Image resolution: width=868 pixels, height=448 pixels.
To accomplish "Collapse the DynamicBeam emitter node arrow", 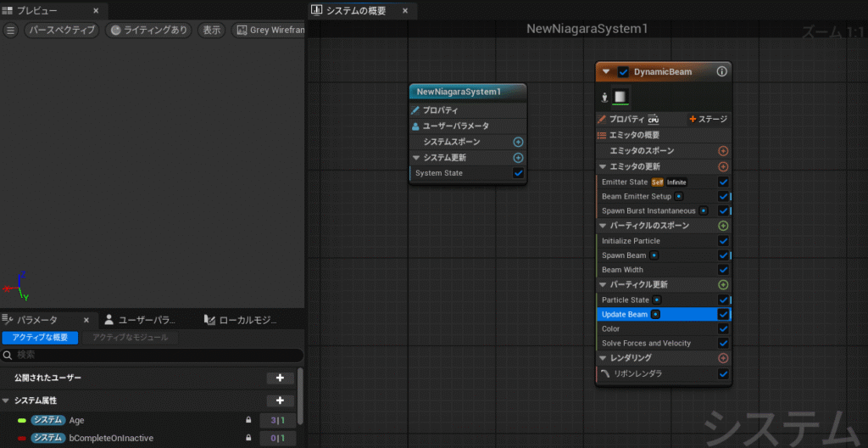I will [605, 71].
